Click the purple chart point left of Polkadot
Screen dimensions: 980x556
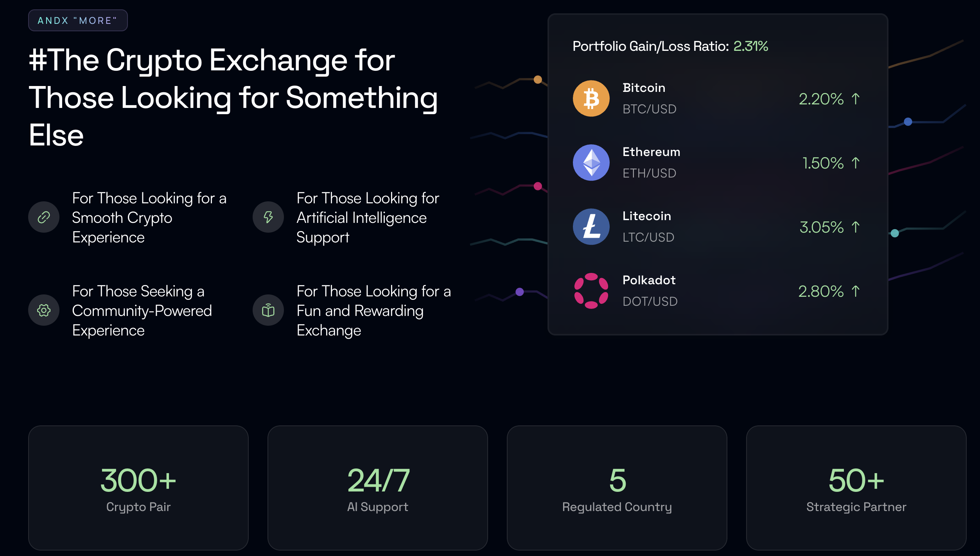[x=520, y=292]
